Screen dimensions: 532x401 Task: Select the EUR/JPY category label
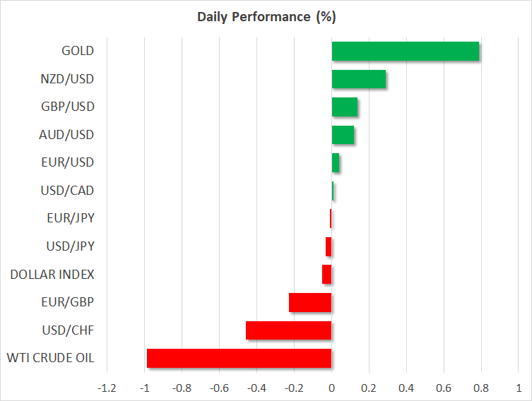pyautogui.click(x=70, y=218)
